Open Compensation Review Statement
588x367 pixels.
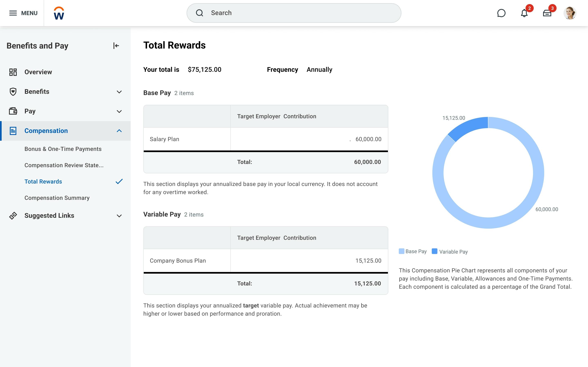coord(64,165)
